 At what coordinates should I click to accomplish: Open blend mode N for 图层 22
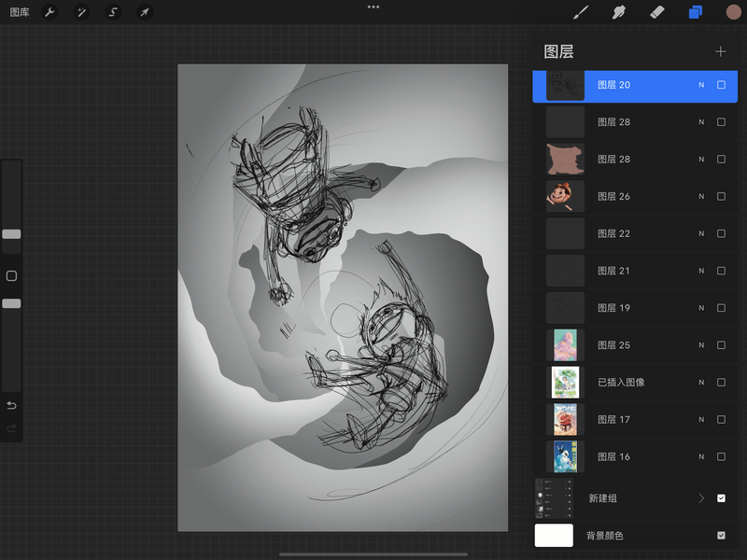click(x=701, y=233)
